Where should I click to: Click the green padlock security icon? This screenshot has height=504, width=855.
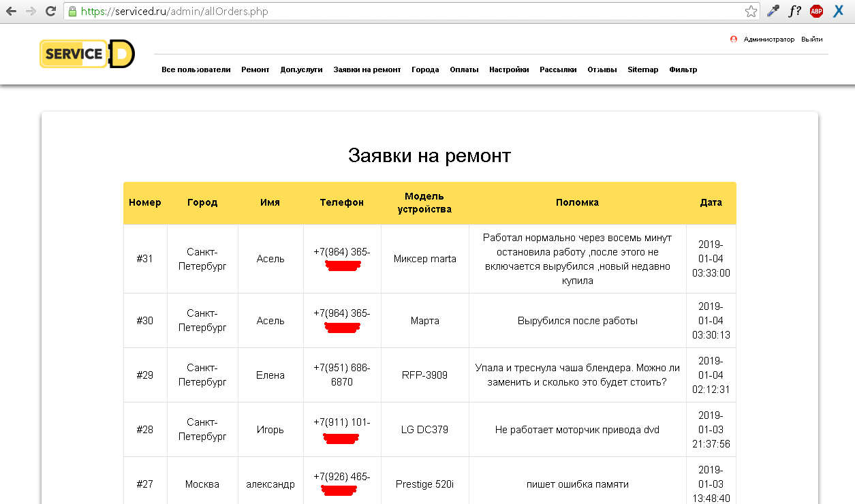[x=73, y=11]
